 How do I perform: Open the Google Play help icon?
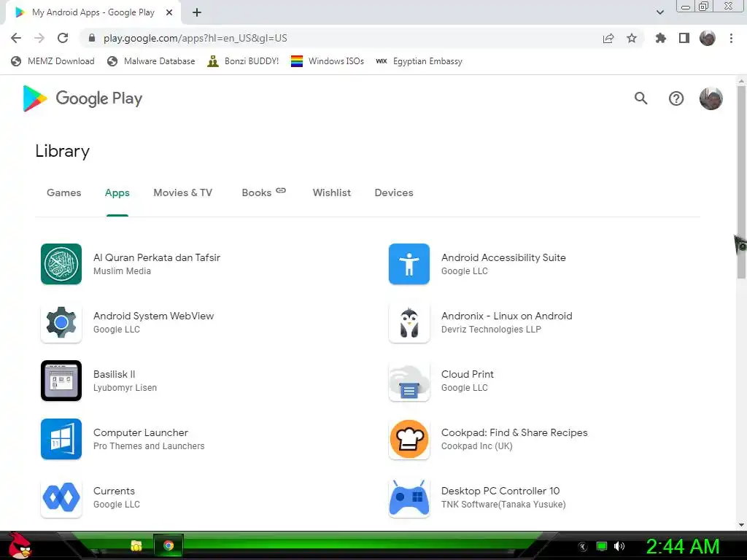click(x=676, y=98)
